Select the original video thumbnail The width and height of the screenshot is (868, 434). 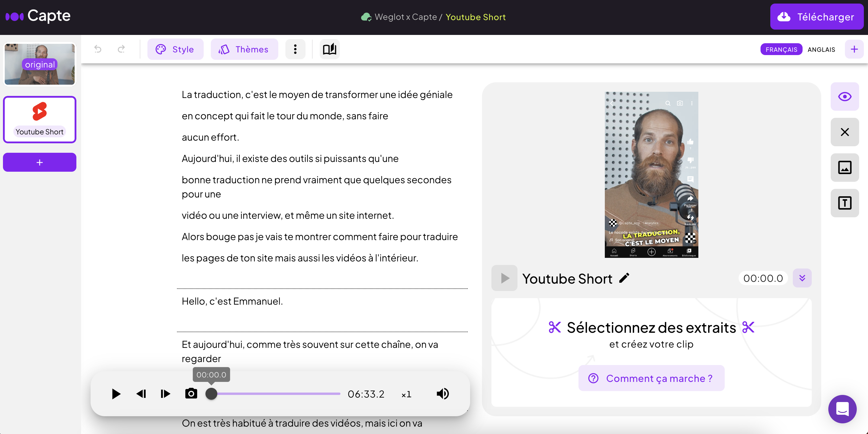pos(39,64)
